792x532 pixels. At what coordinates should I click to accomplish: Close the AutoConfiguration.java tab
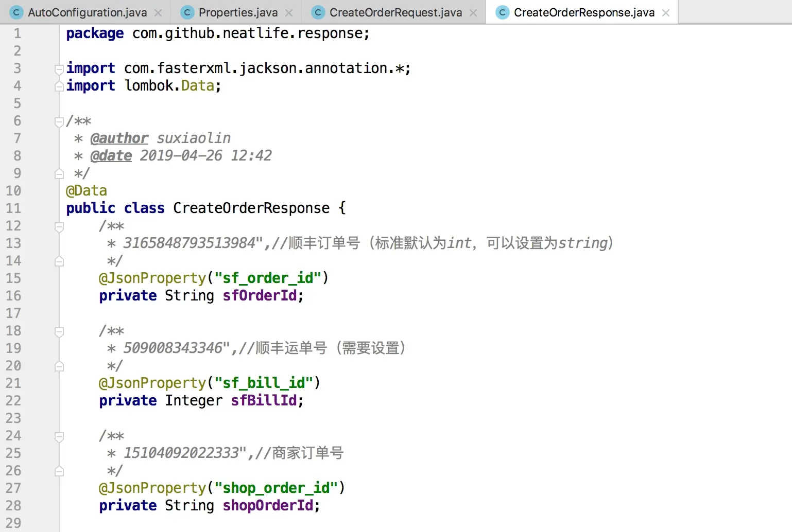coord(159,13)
